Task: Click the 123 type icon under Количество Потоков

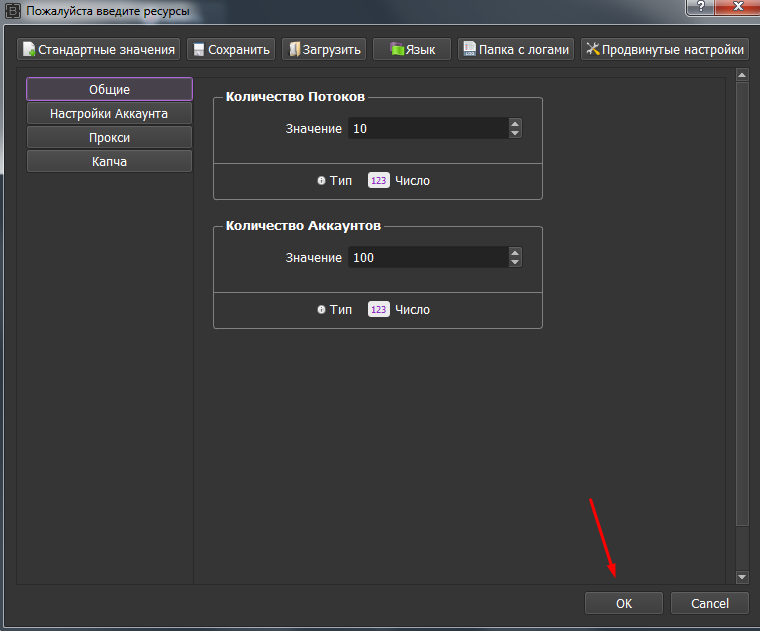Action: pos(379,181)
